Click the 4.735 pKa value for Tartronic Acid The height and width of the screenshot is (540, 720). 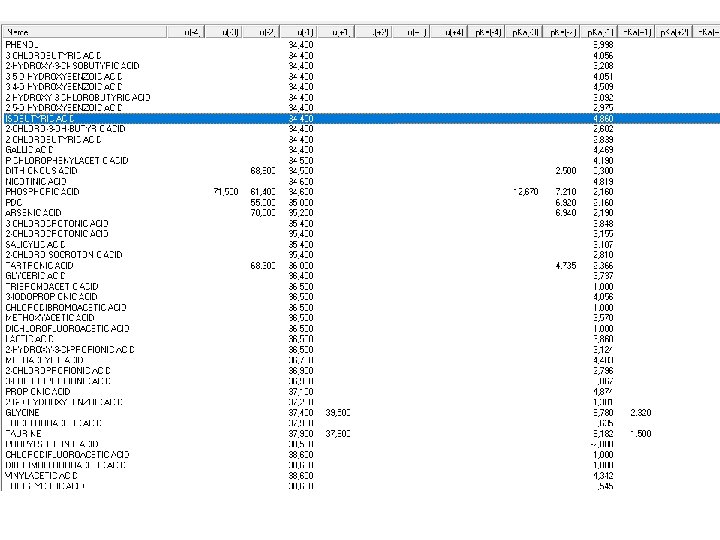pyautogui.click(x=566, y=265)
